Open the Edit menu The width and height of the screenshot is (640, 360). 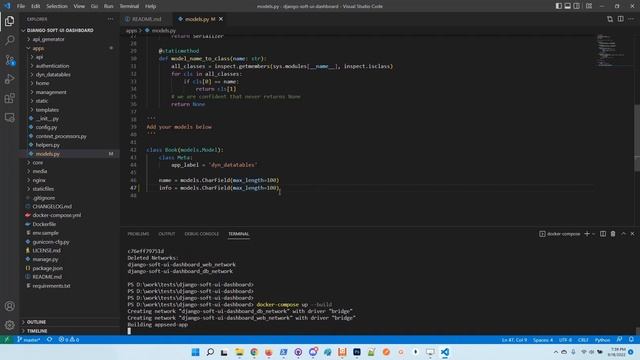(x=36, y=6)
